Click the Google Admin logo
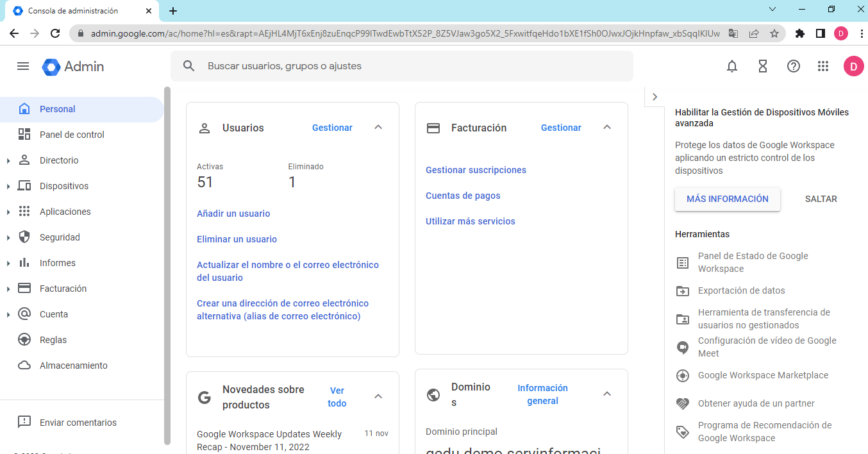The width and height of the screenshot is (868, 454). tap(72, 67)
